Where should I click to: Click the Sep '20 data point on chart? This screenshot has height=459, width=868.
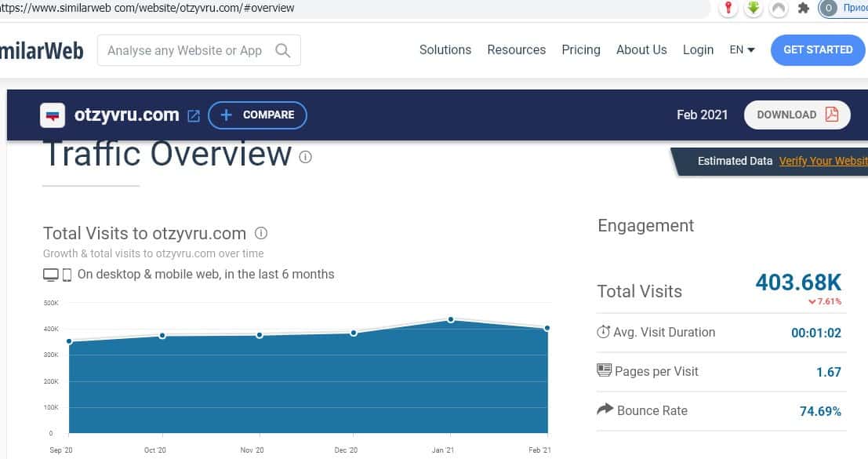69,341
